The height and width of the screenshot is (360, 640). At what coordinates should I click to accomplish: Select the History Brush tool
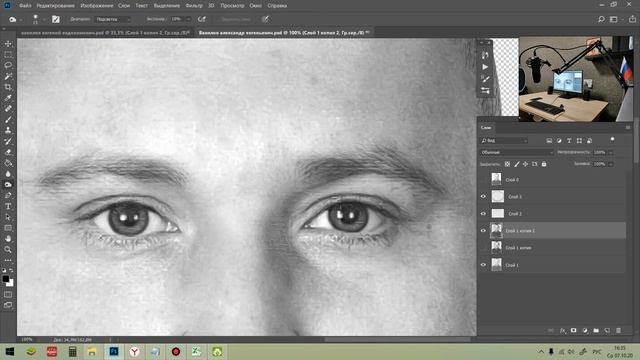pos(8,141)
